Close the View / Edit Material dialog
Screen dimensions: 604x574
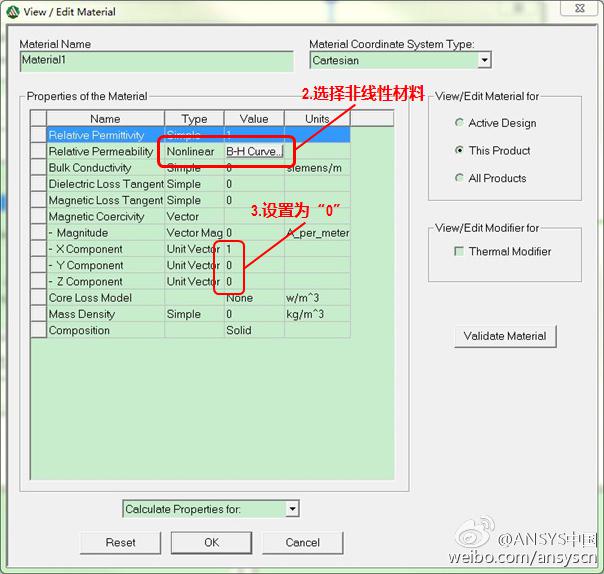pyautogui.click(x=579, y=8)
